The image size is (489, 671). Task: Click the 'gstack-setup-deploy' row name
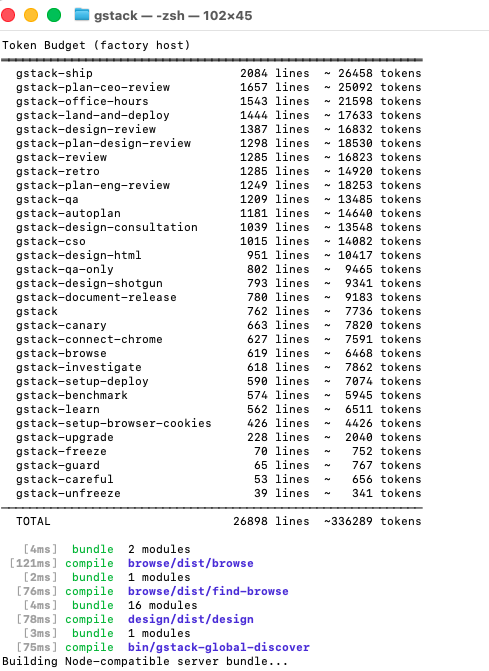[x=82, y=381]
